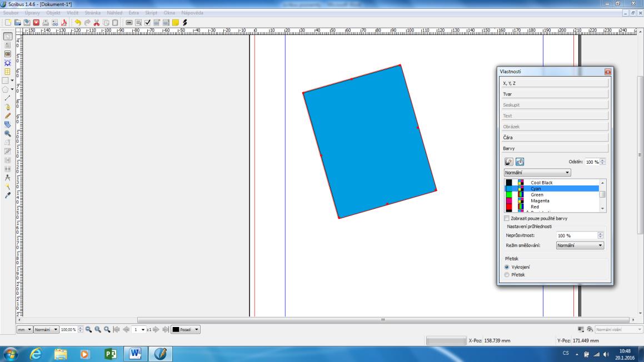Expand the 'X, Y, Z' properties section

(555, 83)
